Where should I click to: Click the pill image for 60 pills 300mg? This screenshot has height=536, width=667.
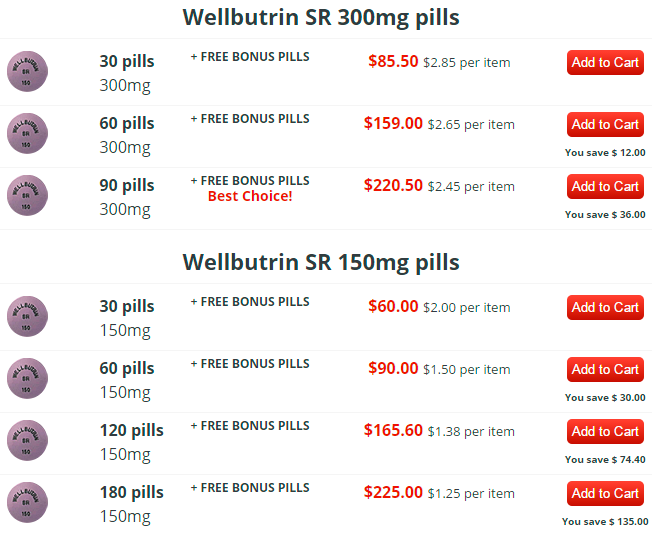pyautogui.click(x=27, y=134)
